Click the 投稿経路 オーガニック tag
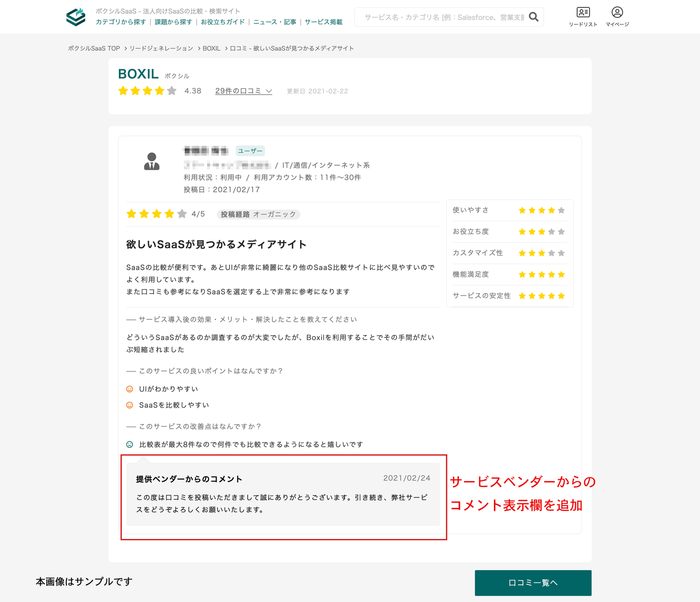This screenshot has height=602, width=700. coord(258,214)
